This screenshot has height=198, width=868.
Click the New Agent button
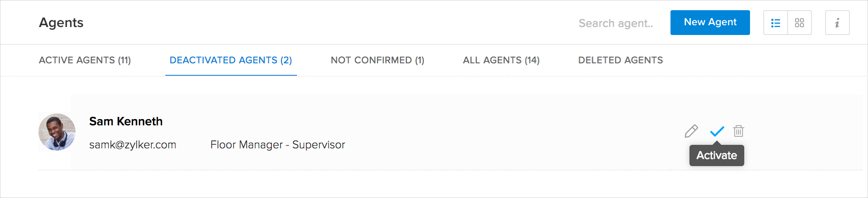(710, 23)
